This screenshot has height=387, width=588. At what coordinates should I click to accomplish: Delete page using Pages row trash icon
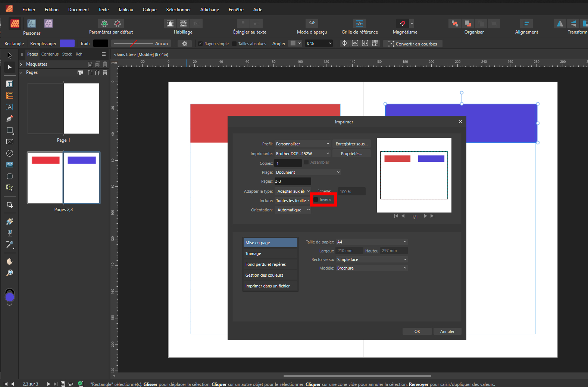click(x=105, y=73)
